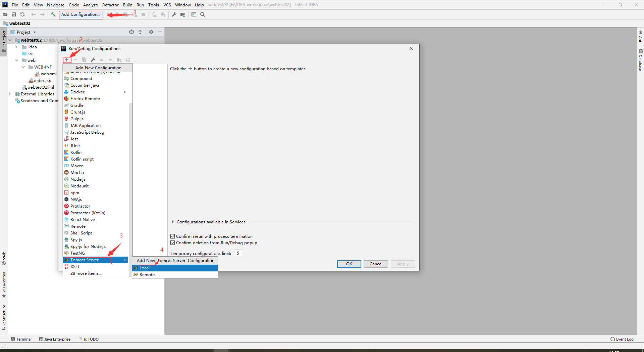The image size is (644, 352).
Task: Click the Copy Configuration icon in dialog
Action: pyautogui.click(x=84, y=60)
